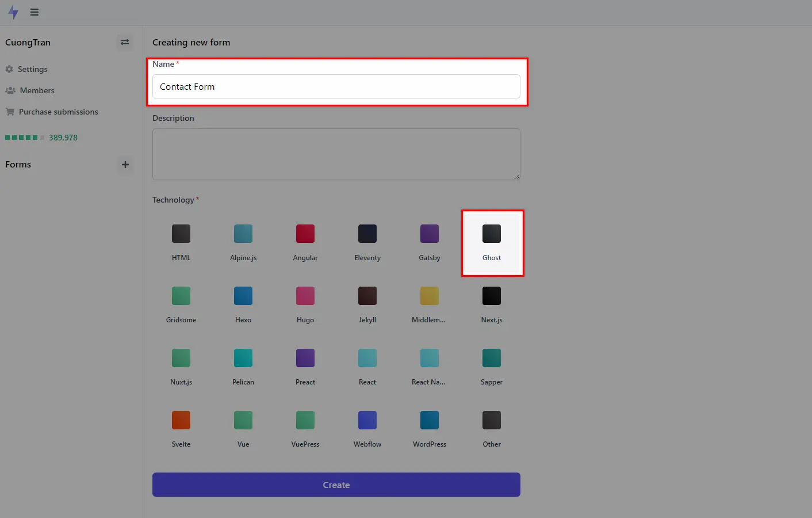Screen dimensions: 812x518
Task: Select the Webflow technology icon
Action: click(367, 420)
